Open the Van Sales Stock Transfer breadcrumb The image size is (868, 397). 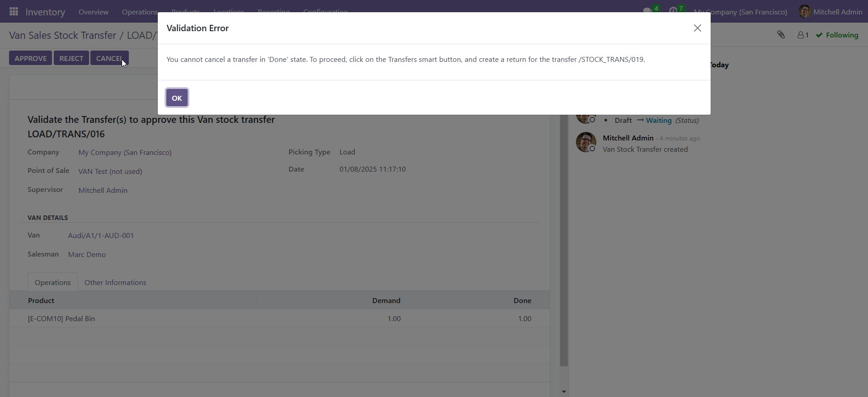[62, 35]
